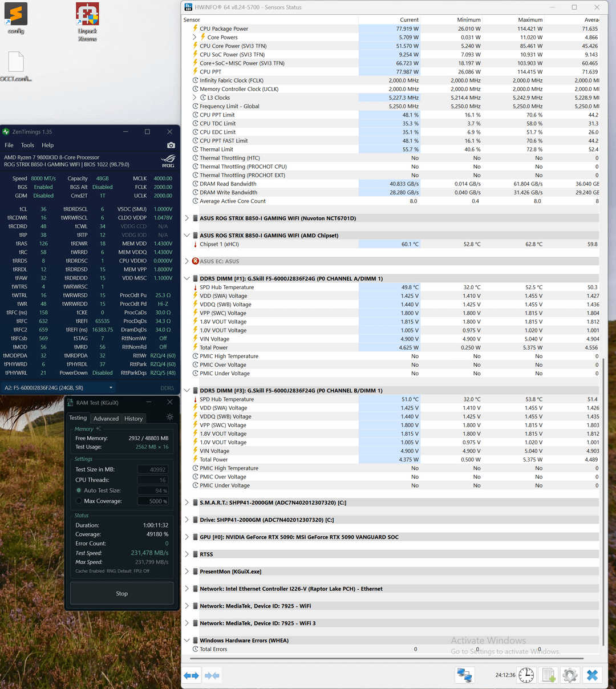Image resolution: width=616 pixels, height=689 pixels.
Task: Click the CPU Threads input field
Action: coord(153,480)
